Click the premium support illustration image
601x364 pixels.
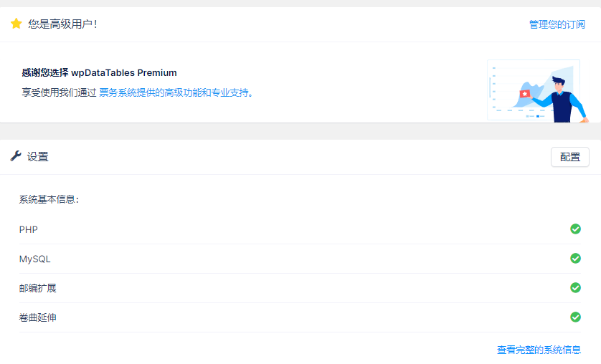[x=536, y=91]
